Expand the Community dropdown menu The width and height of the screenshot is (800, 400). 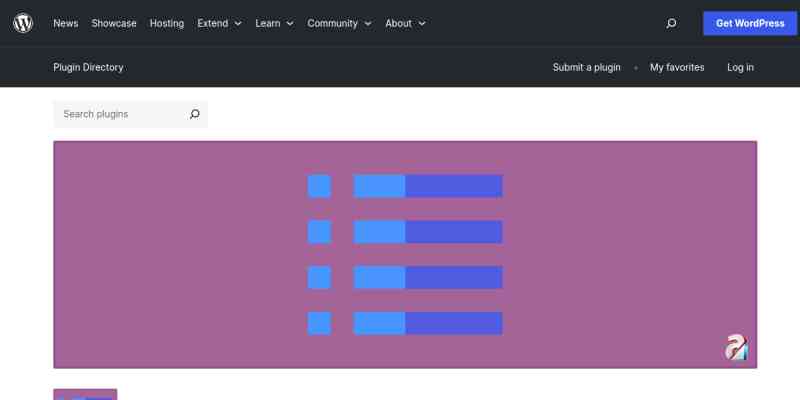click(x=339, y=23)
